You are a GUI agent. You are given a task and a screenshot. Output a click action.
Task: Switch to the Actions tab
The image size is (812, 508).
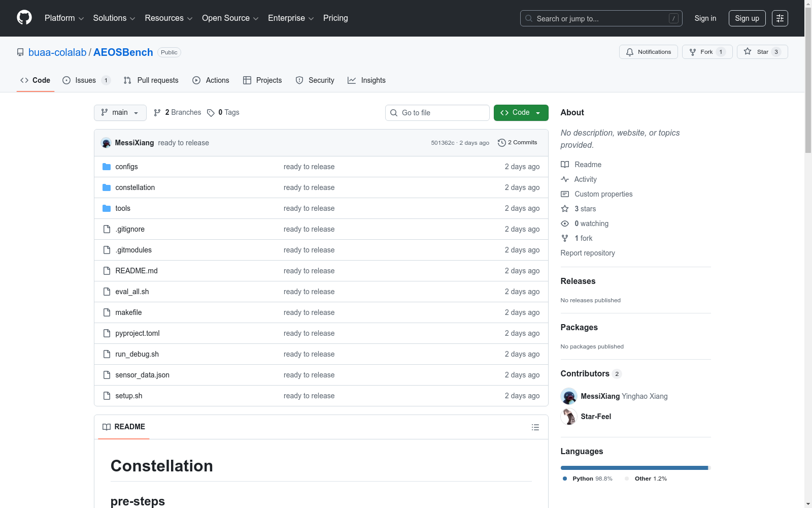coord(211,80)
